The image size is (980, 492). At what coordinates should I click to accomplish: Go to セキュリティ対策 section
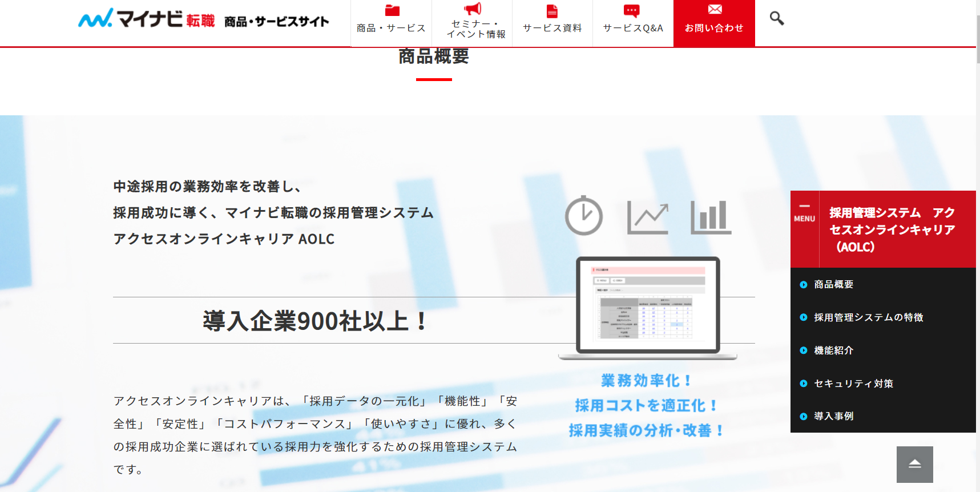coord(853,384)
